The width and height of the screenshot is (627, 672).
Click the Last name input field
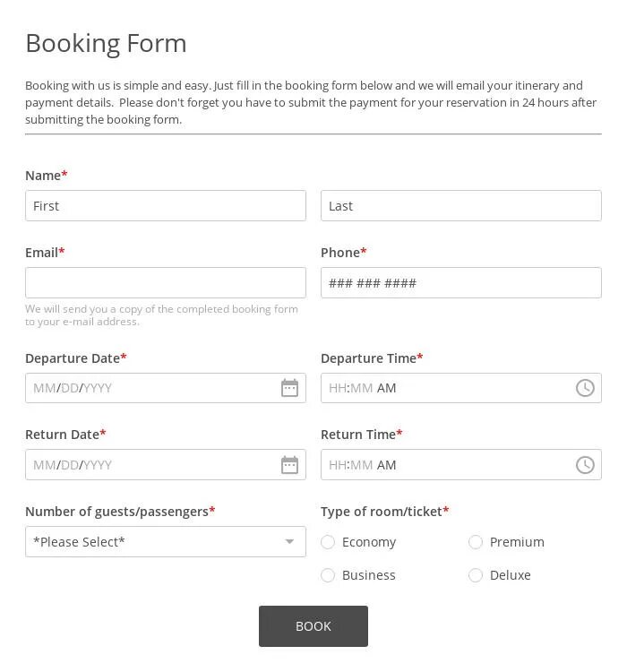click(460, 206)
